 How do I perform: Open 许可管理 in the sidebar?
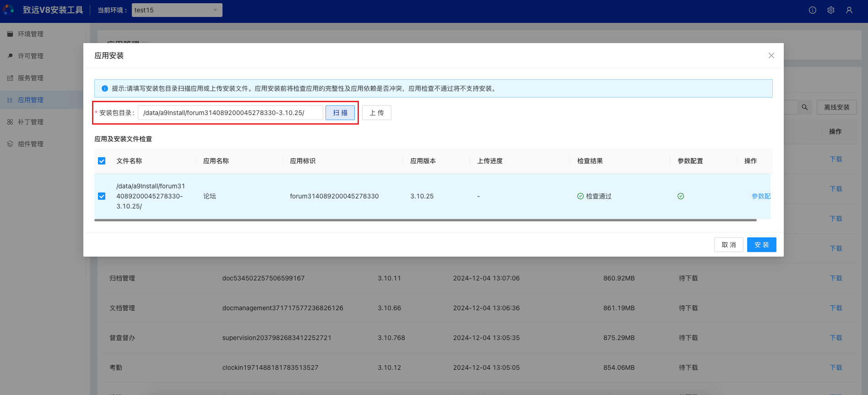pyautogui.click(x=30, y=56)
